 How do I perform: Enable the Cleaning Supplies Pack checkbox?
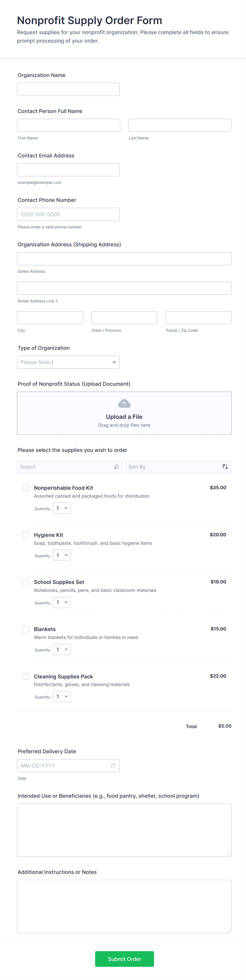pyautogui.click(x=25, y=677)
